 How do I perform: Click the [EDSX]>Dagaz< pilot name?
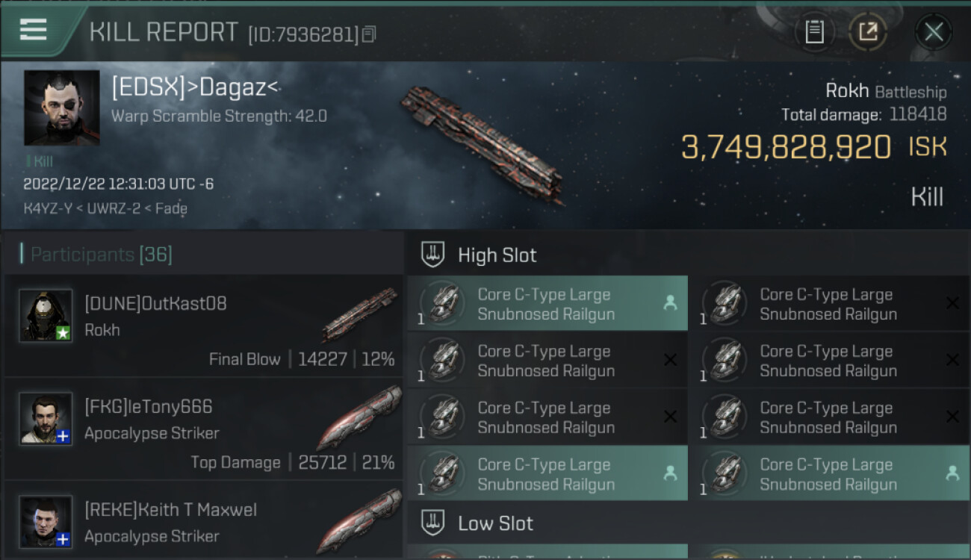click(x=195, y=88)
